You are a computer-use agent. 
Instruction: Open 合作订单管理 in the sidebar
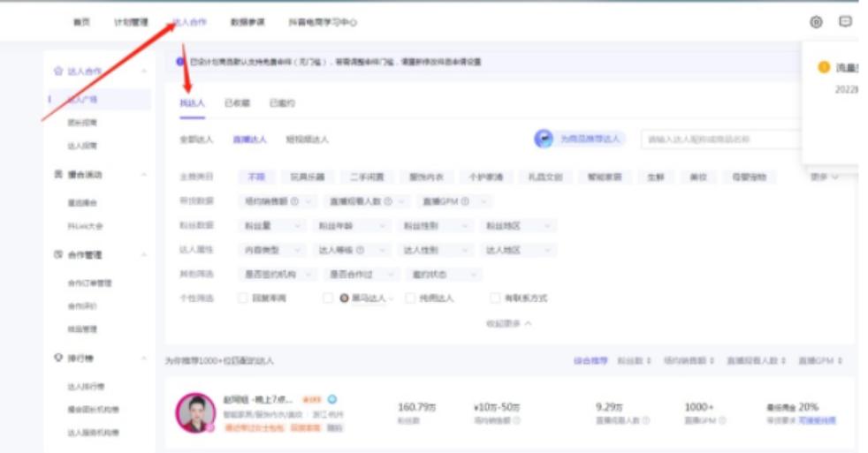pyautogui.click(x=89, y=283)
